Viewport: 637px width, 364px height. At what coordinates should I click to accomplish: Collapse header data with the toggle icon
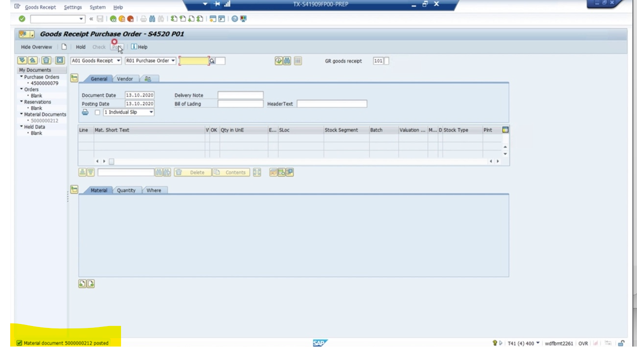(x=74, y=78)
